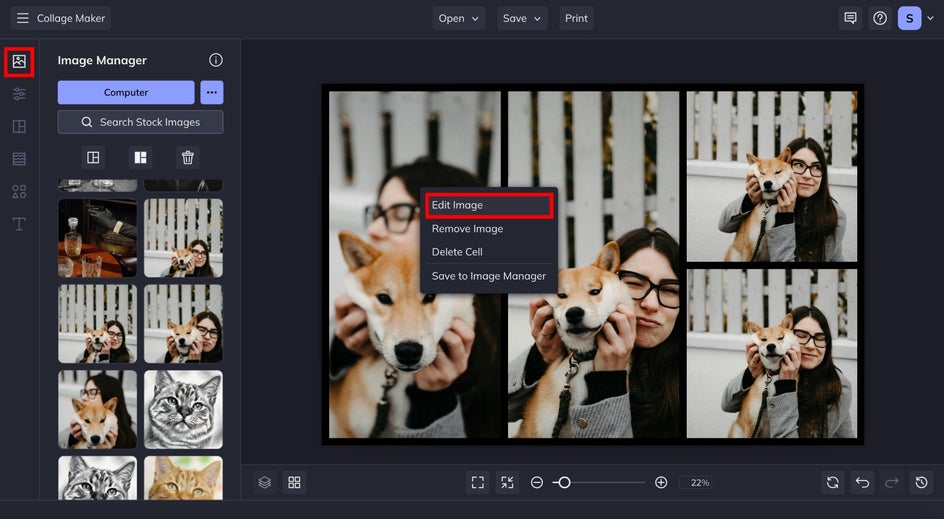Open the hamburger main menu
The height and width of the screenshot is (519, 944).
(22, 18)
